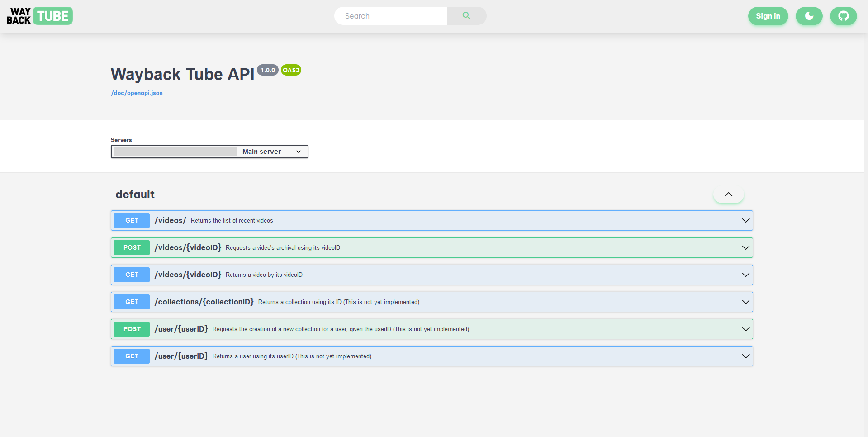The width and height of the screenshot is (868, 437).
Task: Click the default section title
Action: tap(135, 195)
